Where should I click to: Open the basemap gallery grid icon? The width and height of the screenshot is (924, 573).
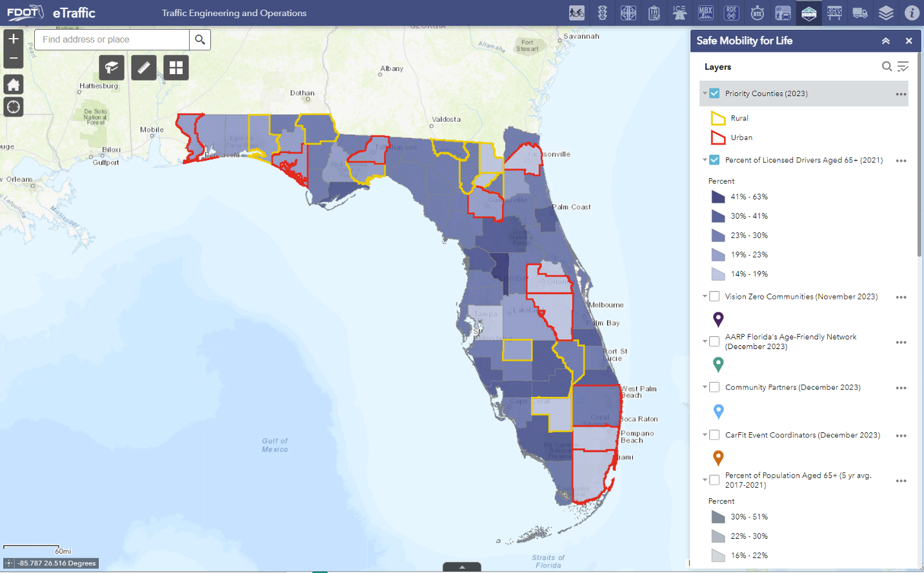tap(176, 68)
